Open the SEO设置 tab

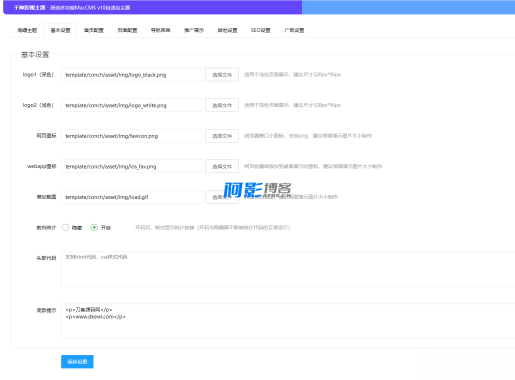coord(261,30)
